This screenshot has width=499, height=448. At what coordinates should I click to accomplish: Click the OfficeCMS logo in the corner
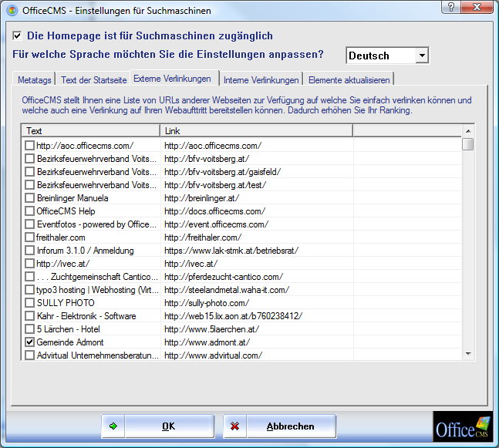click(x=462, y=427)
